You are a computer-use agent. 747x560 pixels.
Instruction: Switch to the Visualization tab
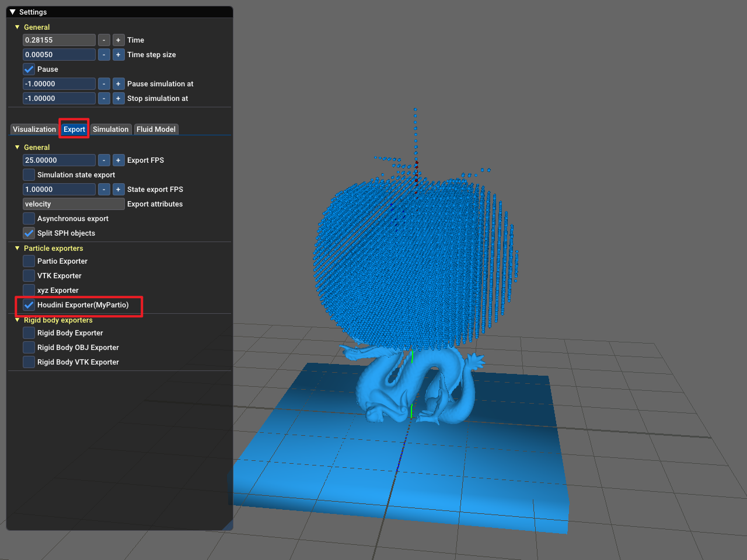[x=34, y=129]
